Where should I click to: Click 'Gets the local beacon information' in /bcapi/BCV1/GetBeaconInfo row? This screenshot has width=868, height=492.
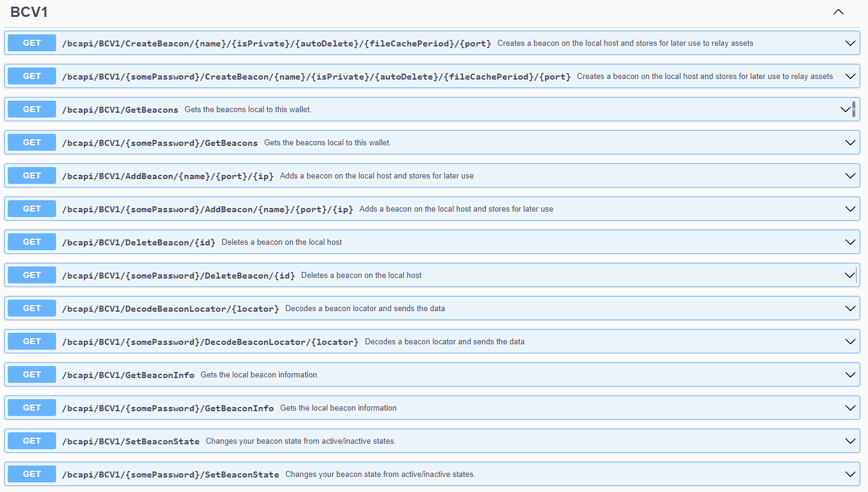259,375
